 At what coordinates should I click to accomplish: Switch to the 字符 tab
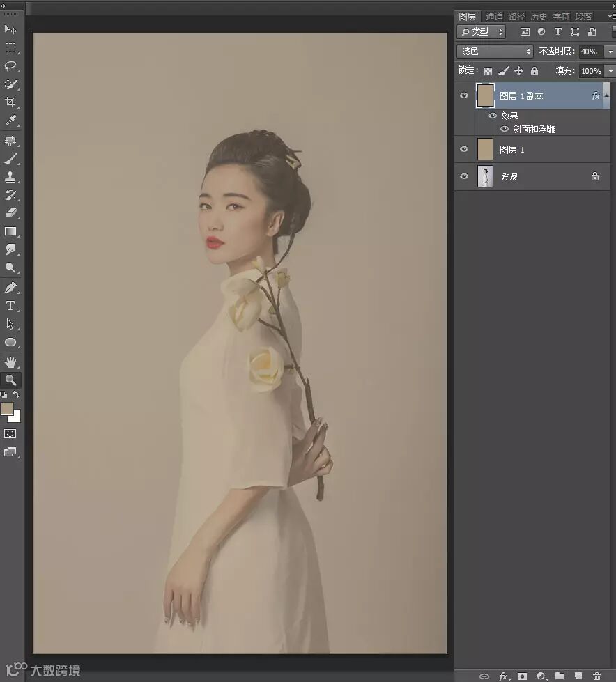pyautogui.click(x=561, y=17)
